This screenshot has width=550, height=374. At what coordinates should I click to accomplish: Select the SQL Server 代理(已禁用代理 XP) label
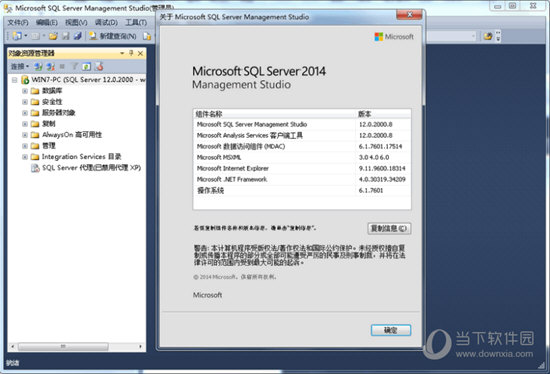[x=91, y=168]
